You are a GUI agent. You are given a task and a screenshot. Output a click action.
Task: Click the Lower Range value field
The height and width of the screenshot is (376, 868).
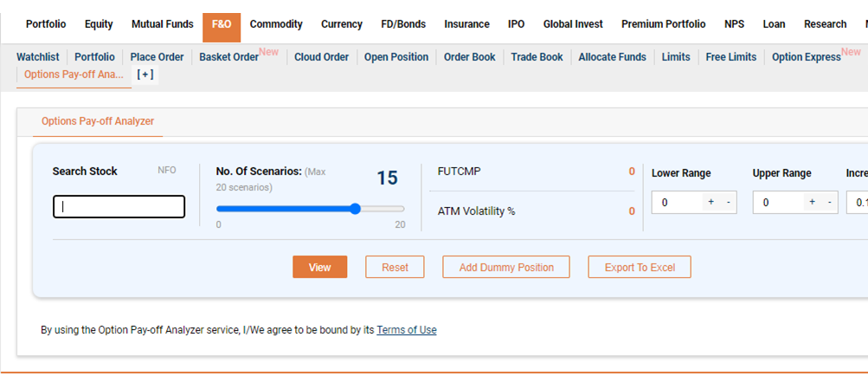tap(677, 203)
